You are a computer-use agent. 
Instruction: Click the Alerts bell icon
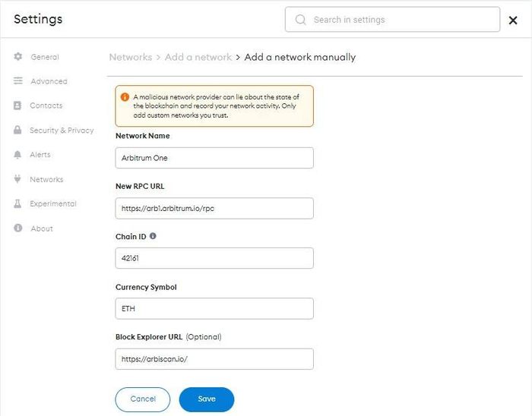pyautogui.click(x=17, y=154)
